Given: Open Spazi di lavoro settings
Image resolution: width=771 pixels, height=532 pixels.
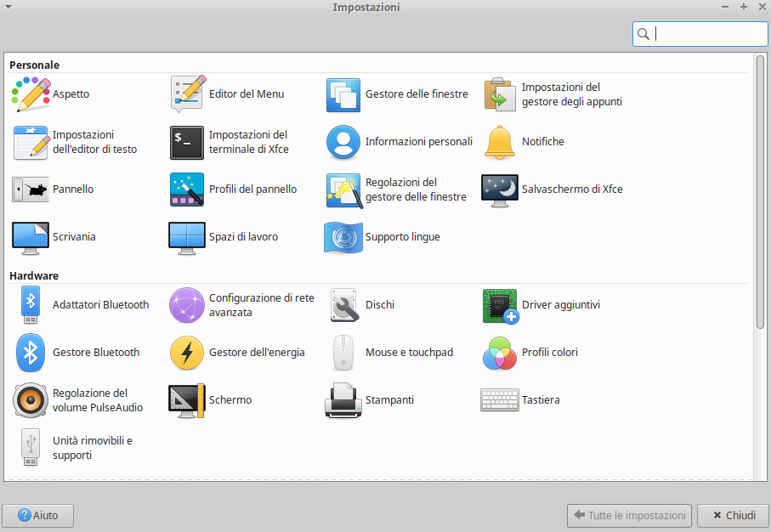Looking at the screenshot, I should click(x=224, y=237).
